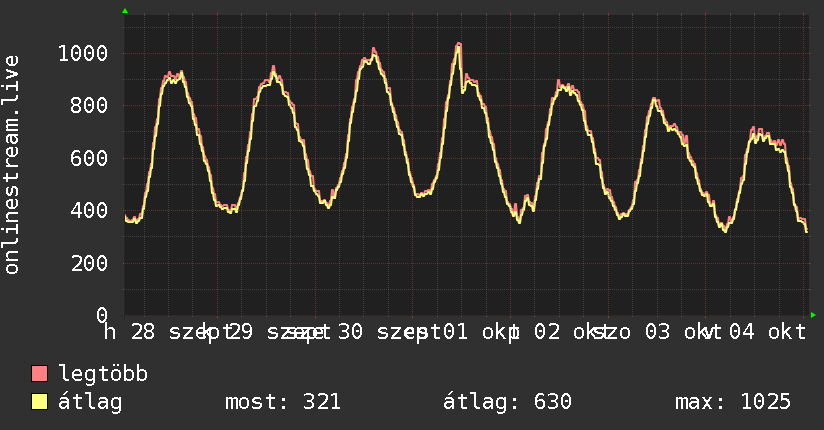Click the pink legtöbb legend swatch
Image resolution: width=824 pixels, height=430 pixels.
39,373
